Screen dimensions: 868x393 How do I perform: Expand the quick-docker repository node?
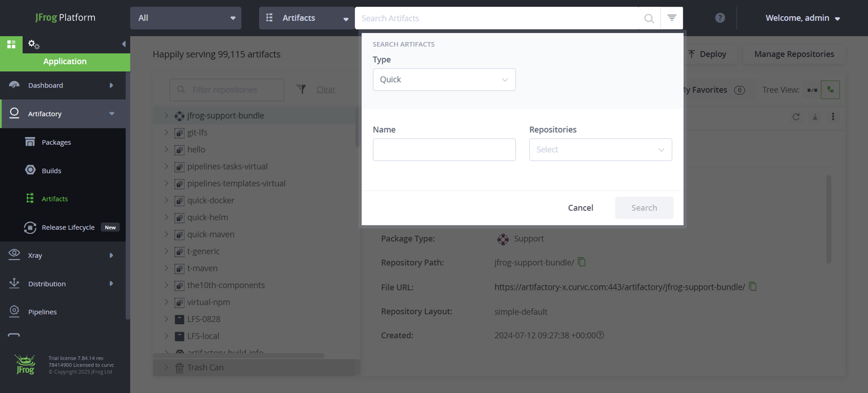tap(166, 200)
